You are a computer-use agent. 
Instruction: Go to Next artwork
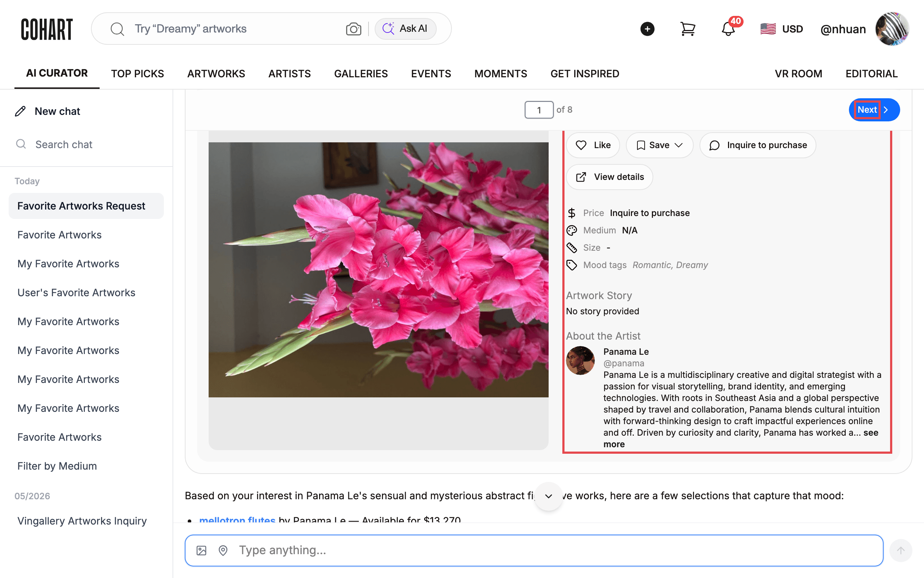pos(874,110)
